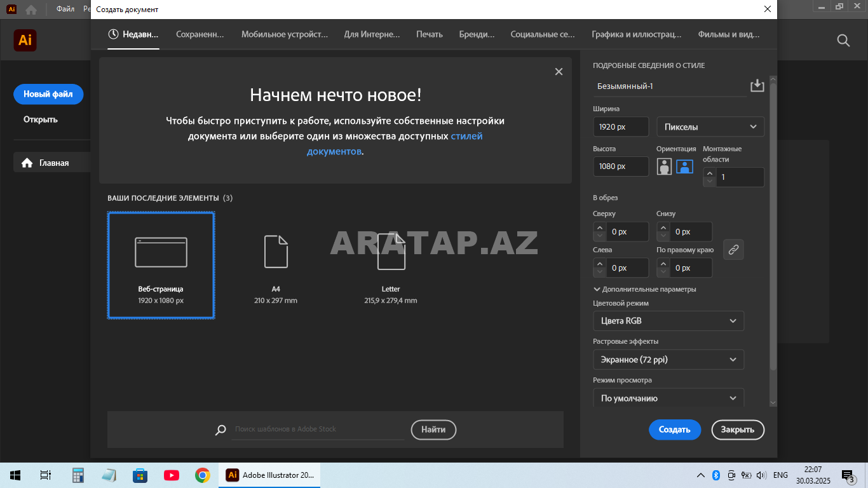
Task: Increase the По правому краю bleed value
Action: tap(663, 264)
